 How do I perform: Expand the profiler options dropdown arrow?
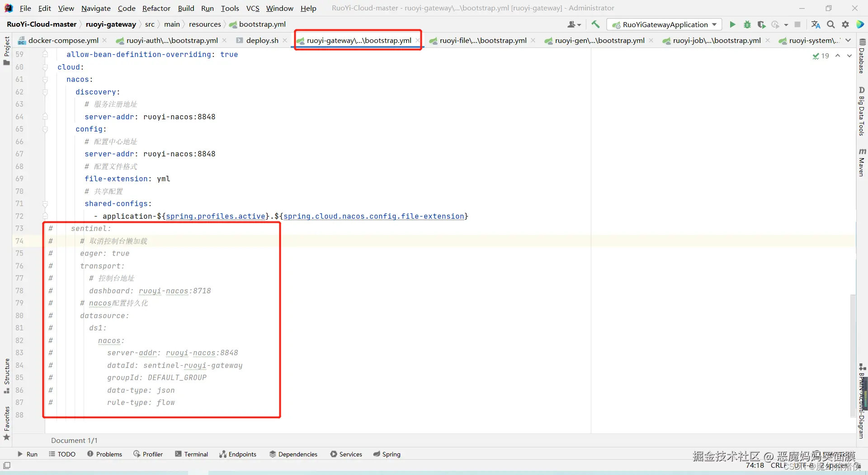786,25
